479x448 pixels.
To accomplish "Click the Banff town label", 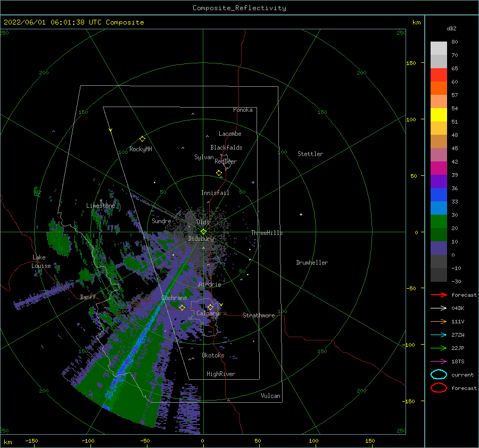I will click(88, 297).
